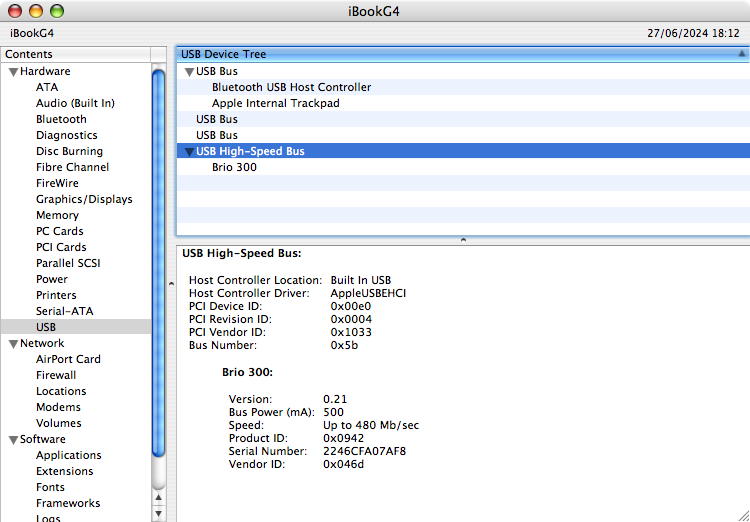
Task: Click the Contents column header
Action: (76, 54)
